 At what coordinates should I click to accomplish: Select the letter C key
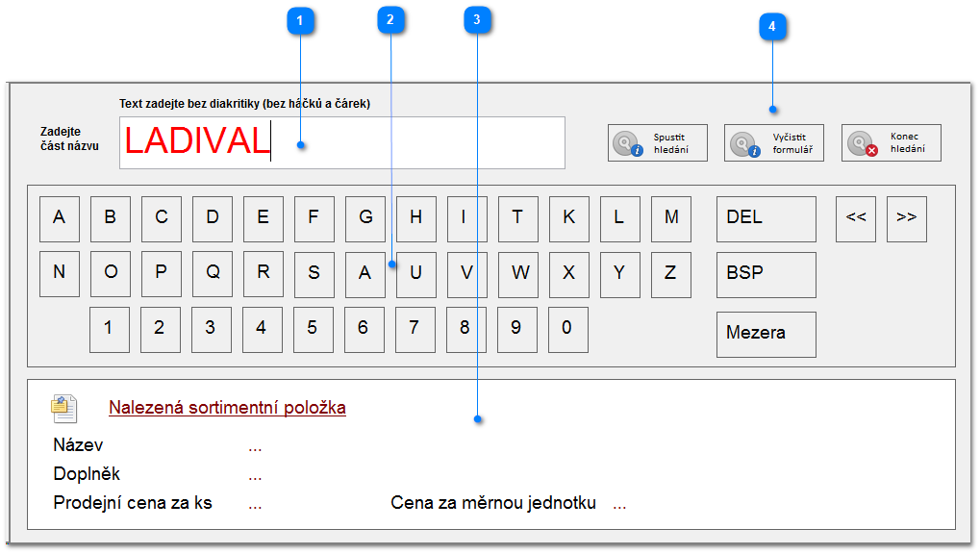click(162, 219)
